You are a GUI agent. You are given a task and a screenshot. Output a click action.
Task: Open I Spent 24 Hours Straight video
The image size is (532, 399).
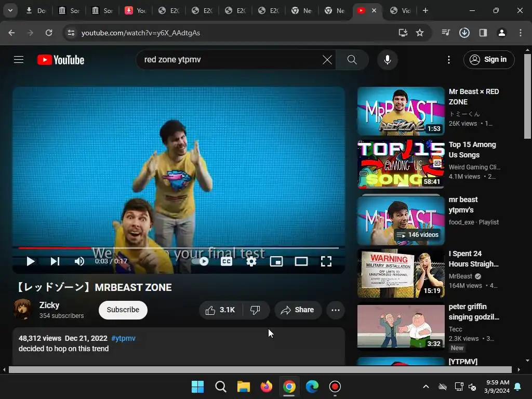(x=401, y=273)
